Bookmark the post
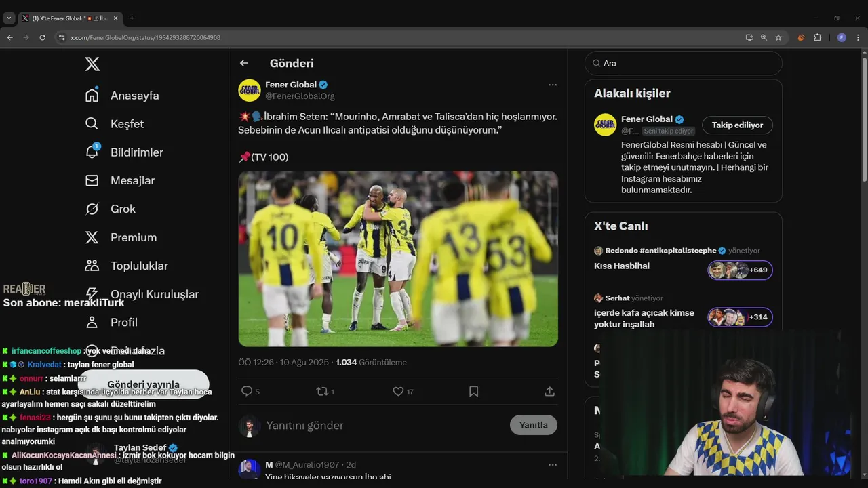868x488 pixels. [x=474, y=391]
